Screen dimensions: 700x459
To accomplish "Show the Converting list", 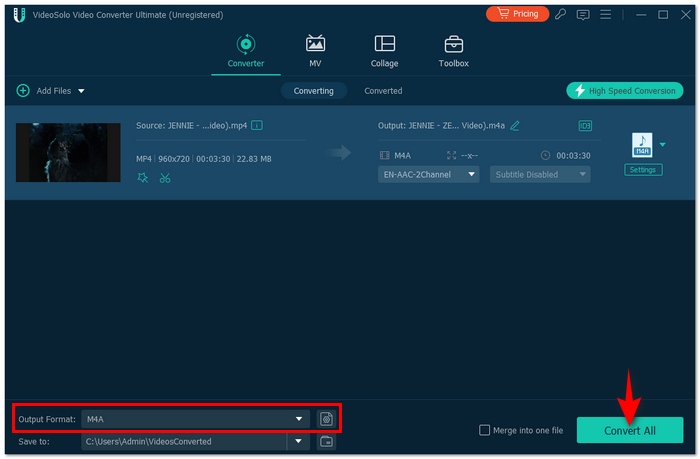I will [x=313, y=91].
